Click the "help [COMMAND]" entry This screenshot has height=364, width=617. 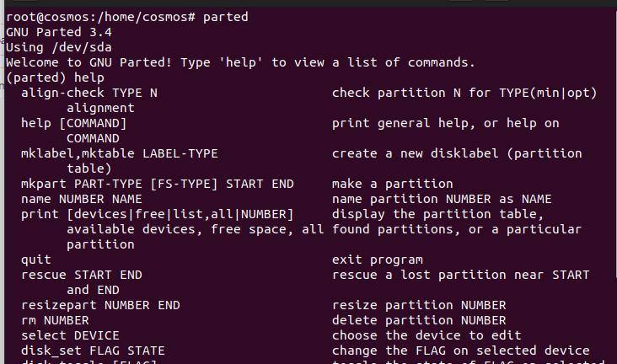(x=73, y=123)
